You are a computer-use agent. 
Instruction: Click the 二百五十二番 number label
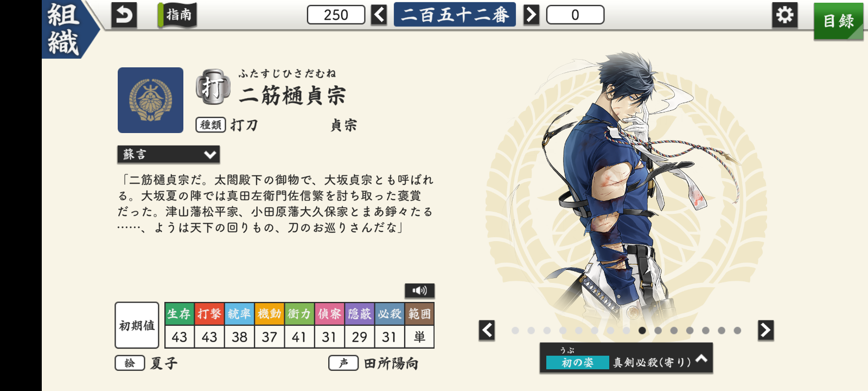point(455,15)
